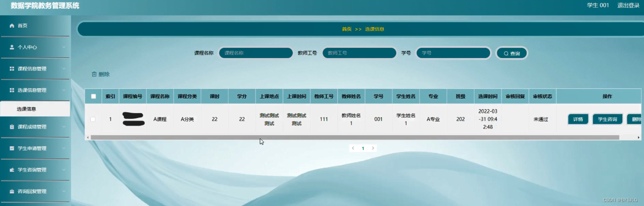
Task: Click the icon beside 咨询回复管理
Action: point(12,191)
